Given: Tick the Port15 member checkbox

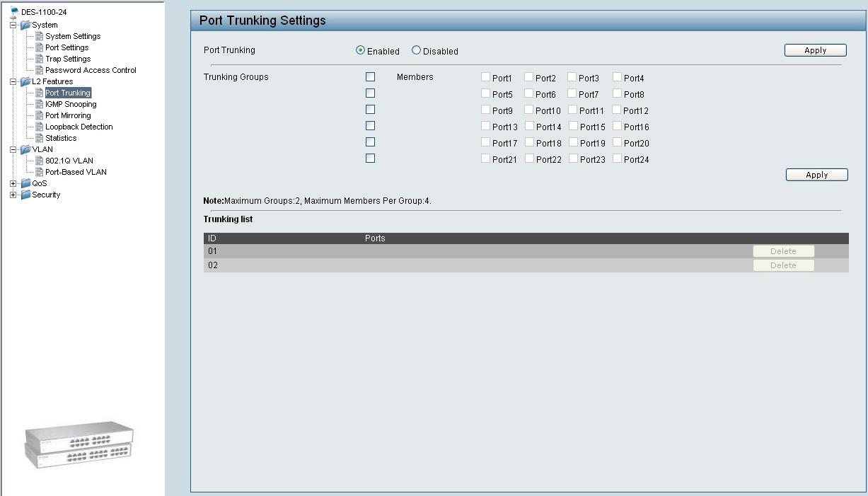Looking at the screenshot, I should point(573,126).
